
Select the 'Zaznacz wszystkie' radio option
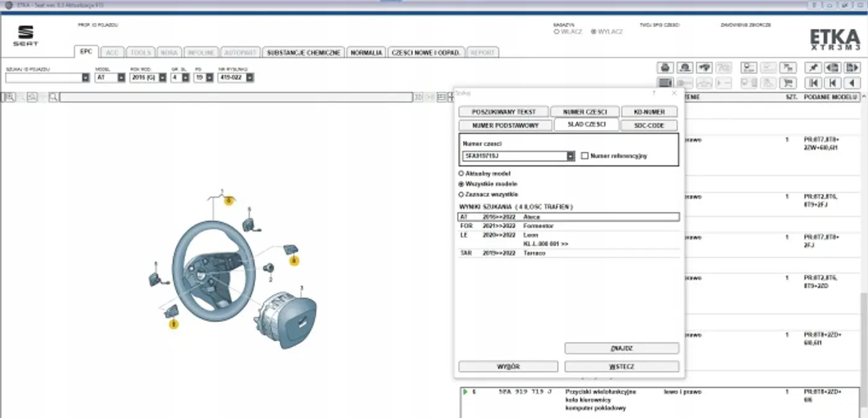(x=461, y=194)
